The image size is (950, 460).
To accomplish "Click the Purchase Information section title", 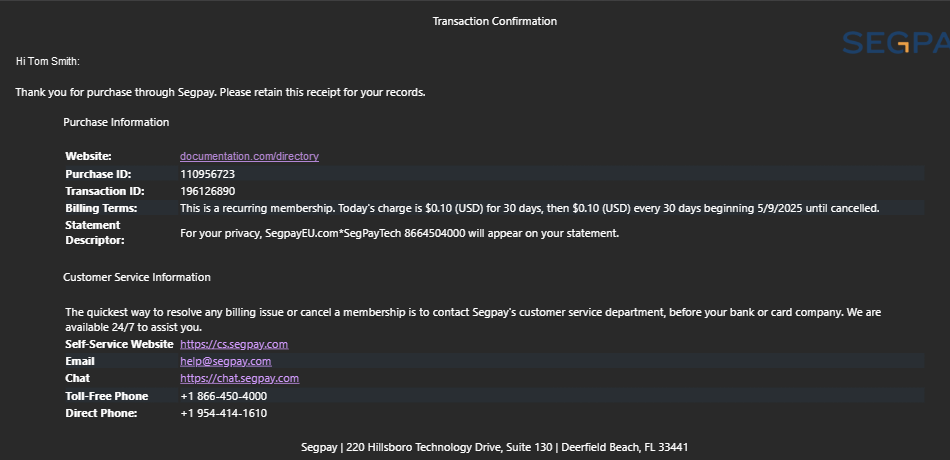I will tap(116, 122).
